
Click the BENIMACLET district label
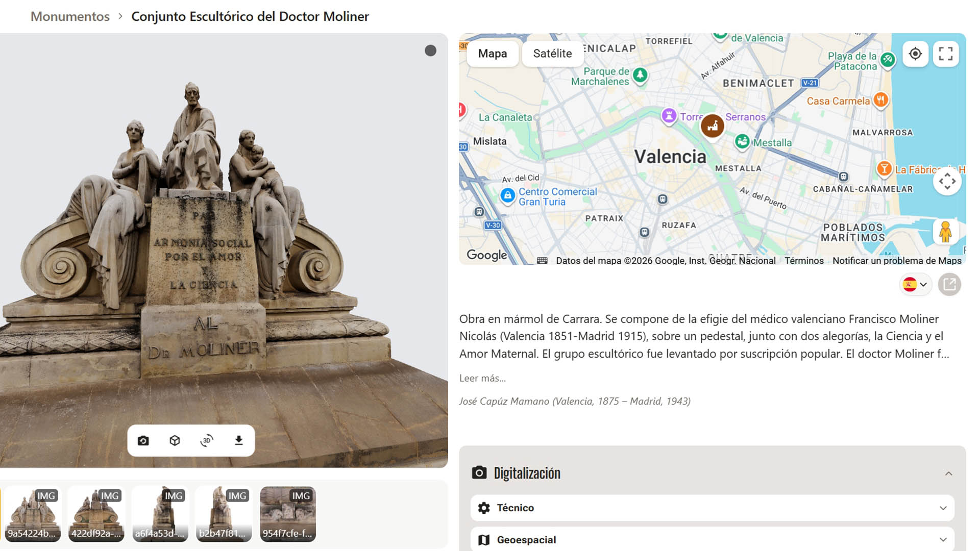tap(758, 83)
